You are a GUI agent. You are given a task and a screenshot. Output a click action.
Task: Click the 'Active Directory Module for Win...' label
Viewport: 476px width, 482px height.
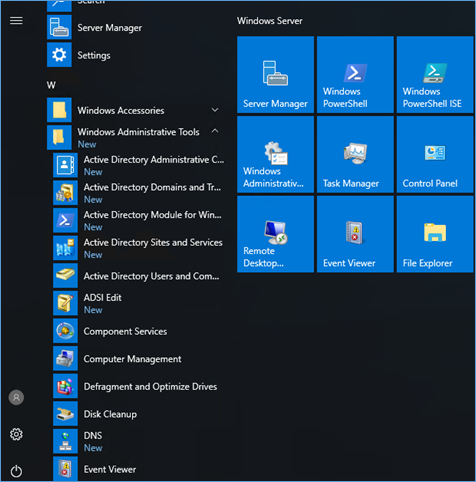pos(152,215)
